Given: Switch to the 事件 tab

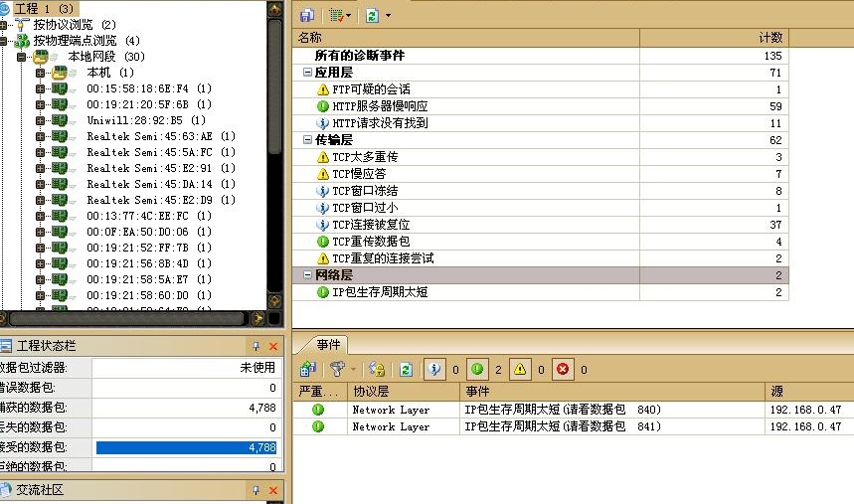Looking at the screenshot, I should (328, 344).
